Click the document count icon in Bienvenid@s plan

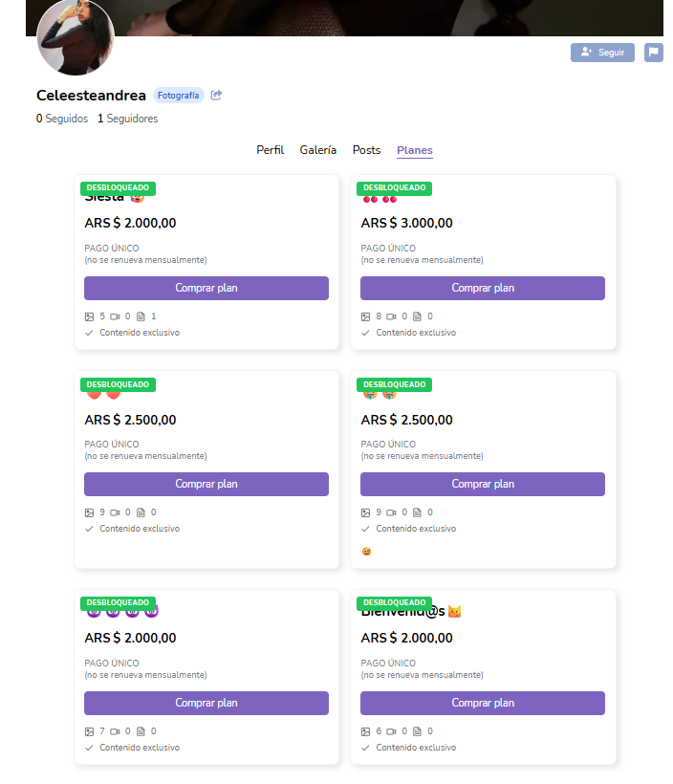pyautogui.click(x=417, y=731)
